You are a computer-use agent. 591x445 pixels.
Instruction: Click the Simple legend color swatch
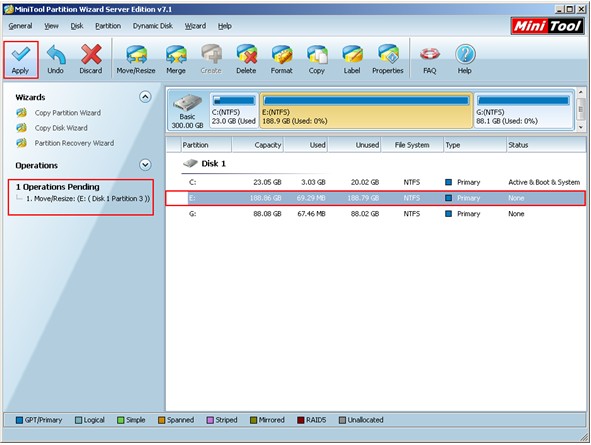(x=121, y=420)
